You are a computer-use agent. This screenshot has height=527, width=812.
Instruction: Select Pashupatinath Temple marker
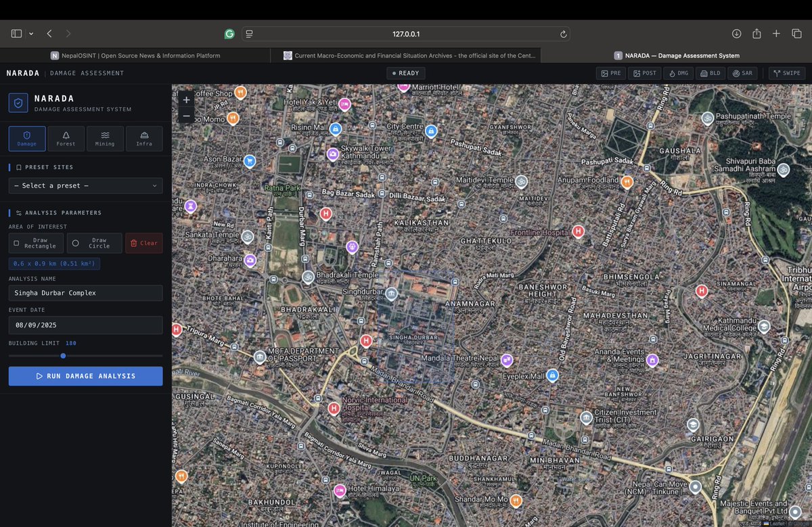pos(707,118)
